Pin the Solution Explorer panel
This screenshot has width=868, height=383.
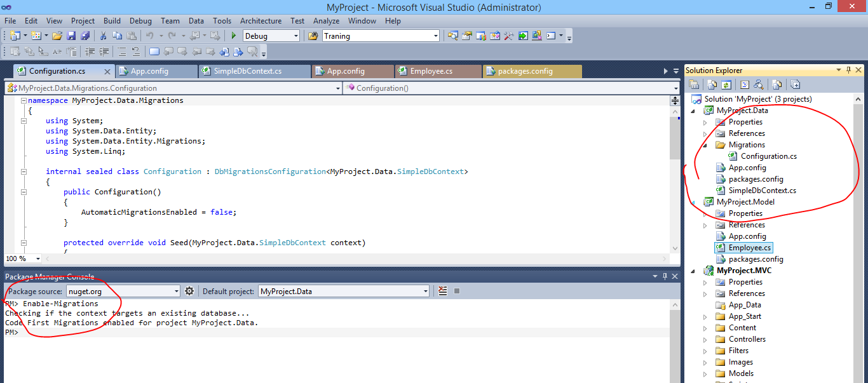tap(848, 71)
